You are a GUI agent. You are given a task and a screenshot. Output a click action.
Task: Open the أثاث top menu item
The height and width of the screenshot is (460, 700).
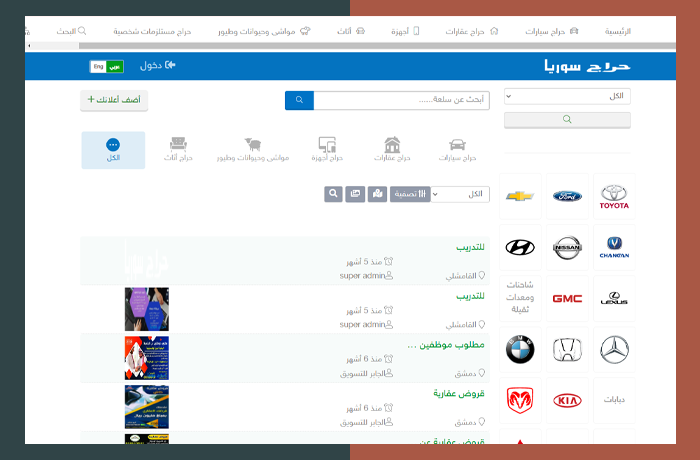coord(351,31)
